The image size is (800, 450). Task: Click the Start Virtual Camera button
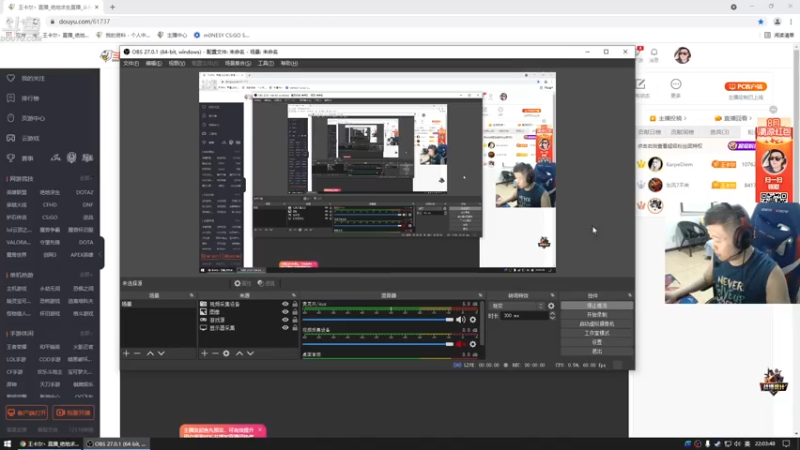click(x=597, y=324)
